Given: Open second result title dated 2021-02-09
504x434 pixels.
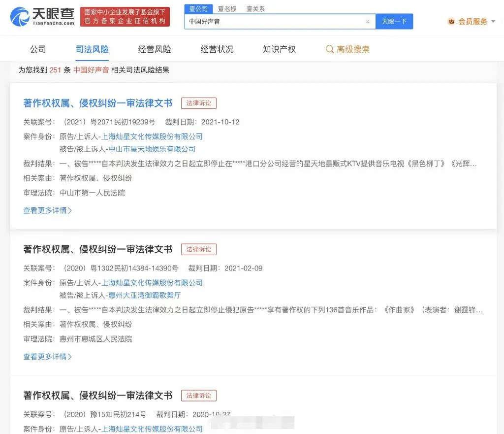Looking at the screenshot, I should point(98,249).
